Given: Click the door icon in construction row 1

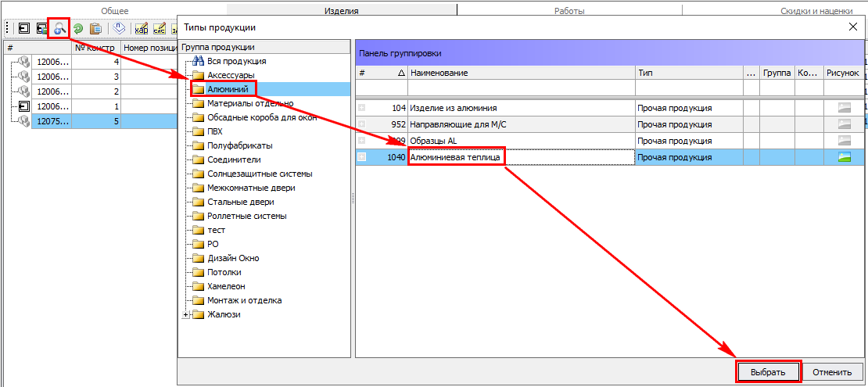Looking at the screenshot, I should (x=23, y=106).
